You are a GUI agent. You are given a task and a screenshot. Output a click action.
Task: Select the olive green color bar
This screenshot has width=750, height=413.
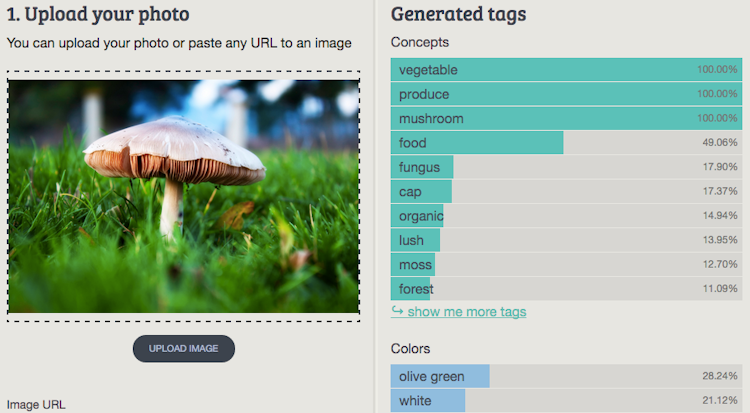pos(566,376)
